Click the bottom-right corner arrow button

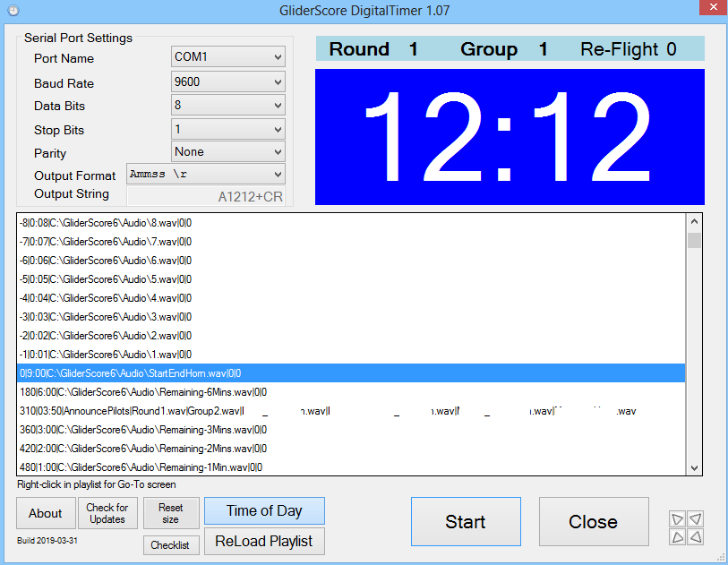[696, 536]
